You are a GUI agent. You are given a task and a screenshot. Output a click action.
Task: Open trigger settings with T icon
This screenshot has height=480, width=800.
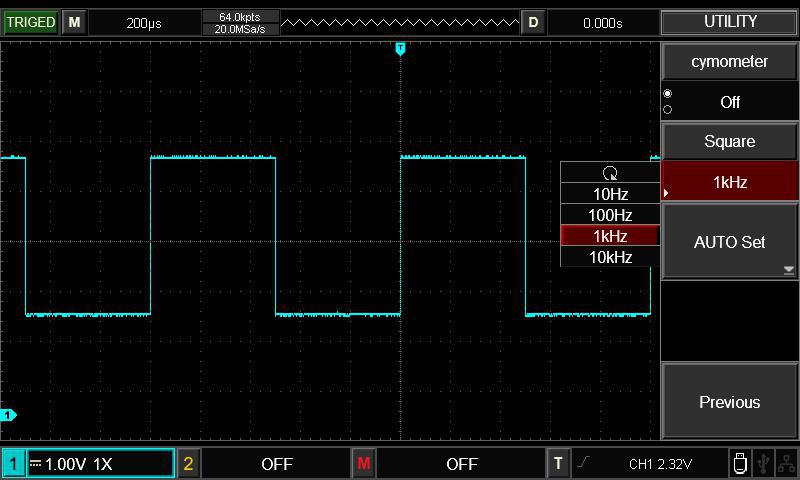click(x=558, y=463)
